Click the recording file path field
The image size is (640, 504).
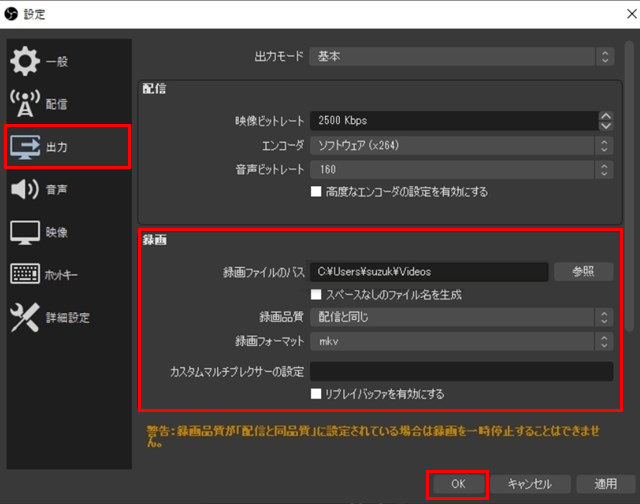coord(429,271)
